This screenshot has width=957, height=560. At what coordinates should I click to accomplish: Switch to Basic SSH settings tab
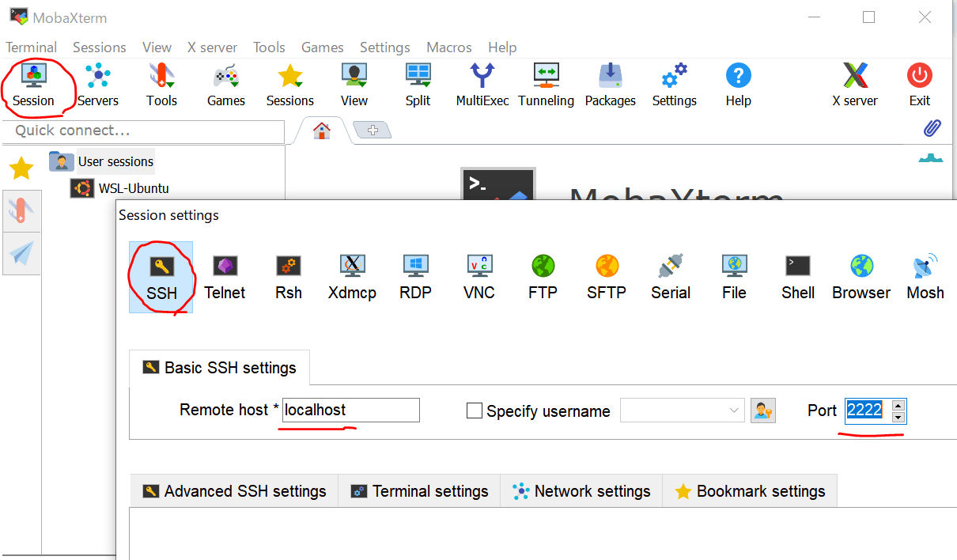pos(220,368)
